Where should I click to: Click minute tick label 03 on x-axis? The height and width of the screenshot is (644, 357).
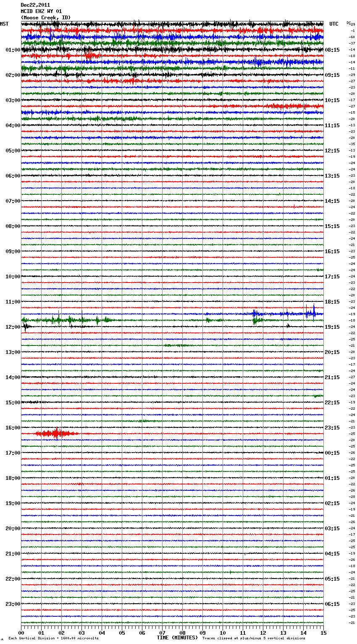[x=82, y=633]
